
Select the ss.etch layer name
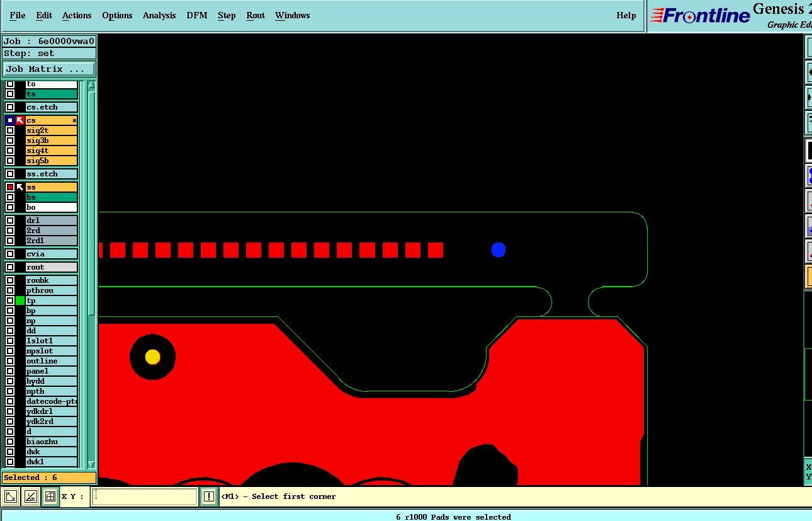click(x=52, y=174)
